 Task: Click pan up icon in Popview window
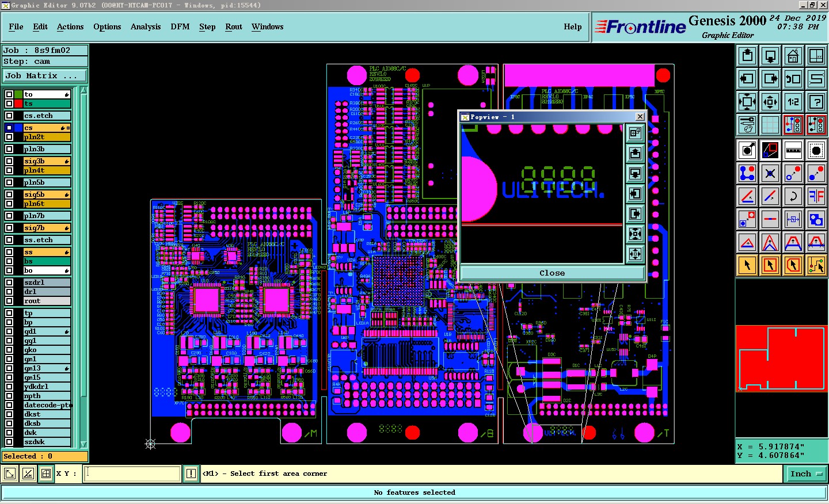[635, 154]
